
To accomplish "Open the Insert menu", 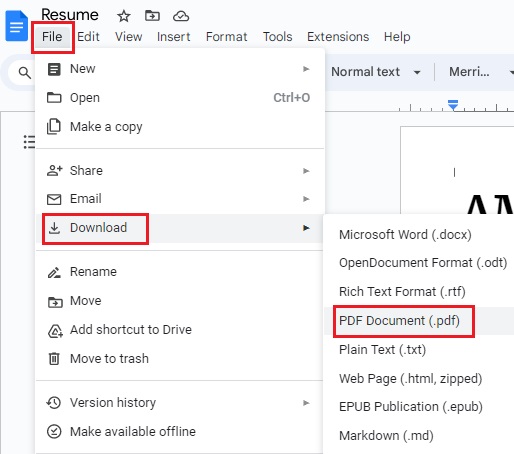I will [x=174, y=37].
